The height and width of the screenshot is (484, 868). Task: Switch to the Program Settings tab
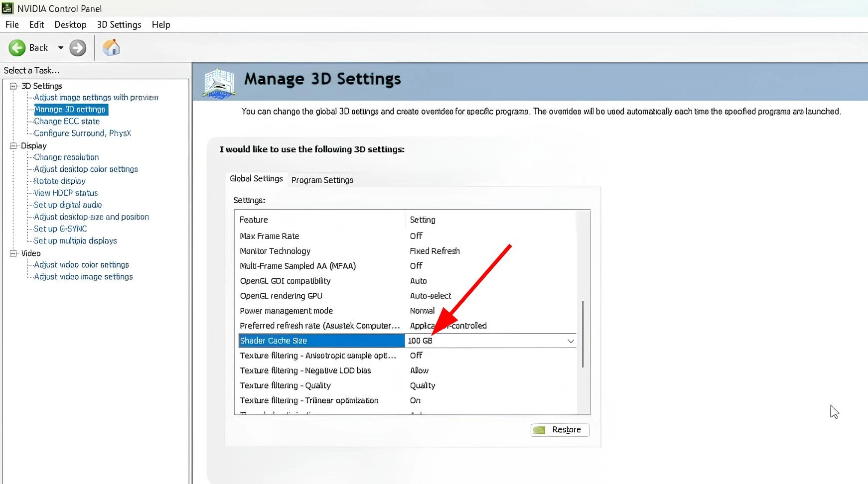point(322,180)
